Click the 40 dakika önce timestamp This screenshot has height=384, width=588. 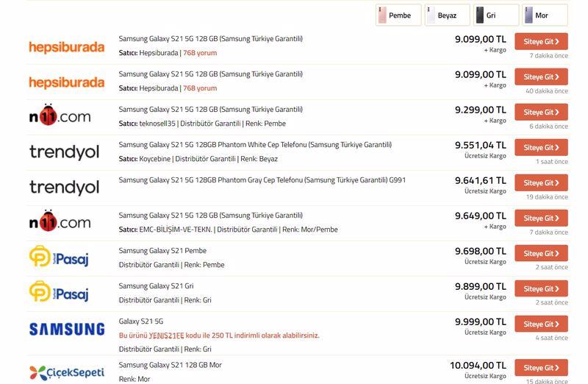click(x=547, y=91)
